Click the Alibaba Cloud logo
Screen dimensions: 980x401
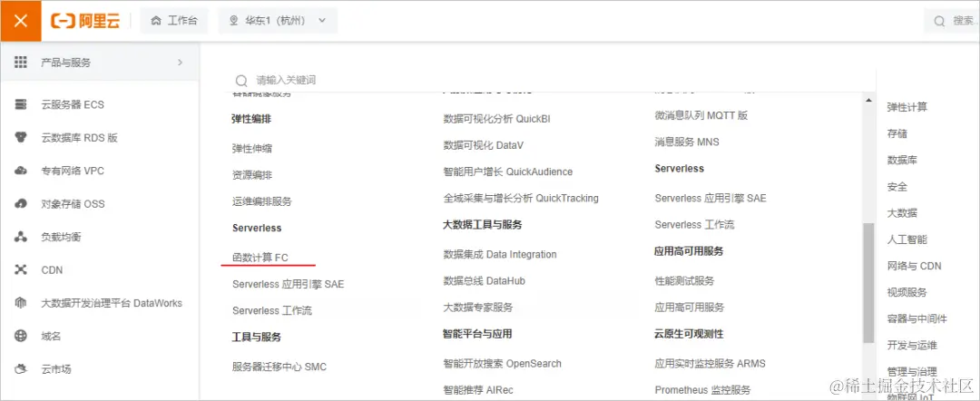(x=85, y=21)
